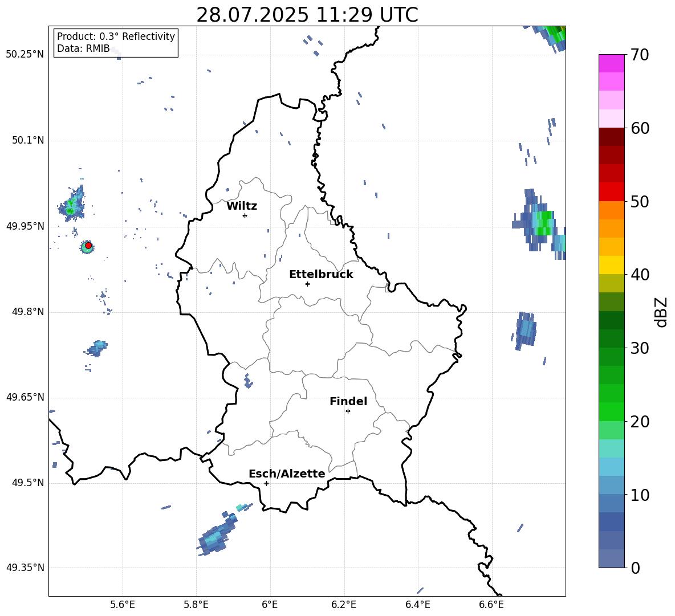Screen dimensions: 675x616
Task: Select the Esch/Alzette city label
Action: 287,474
